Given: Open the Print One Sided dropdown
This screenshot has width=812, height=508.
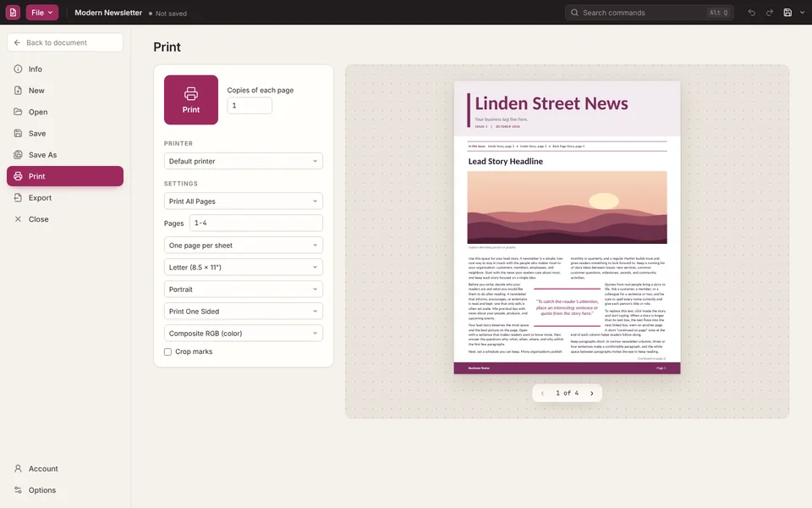Looking at the screenshot, I should (244, 311).
